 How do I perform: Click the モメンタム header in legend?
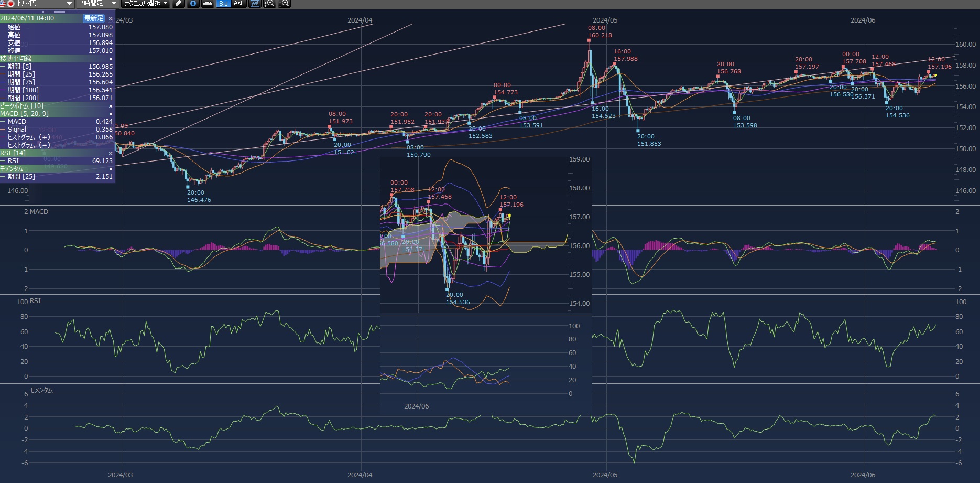[12, 169]
